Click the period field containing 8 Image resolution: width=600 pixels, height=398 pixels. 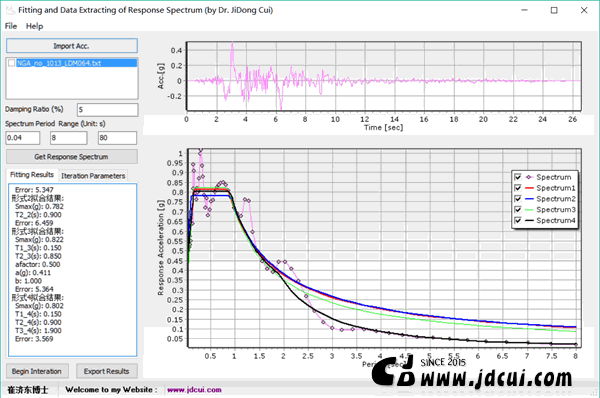(68, 138)
